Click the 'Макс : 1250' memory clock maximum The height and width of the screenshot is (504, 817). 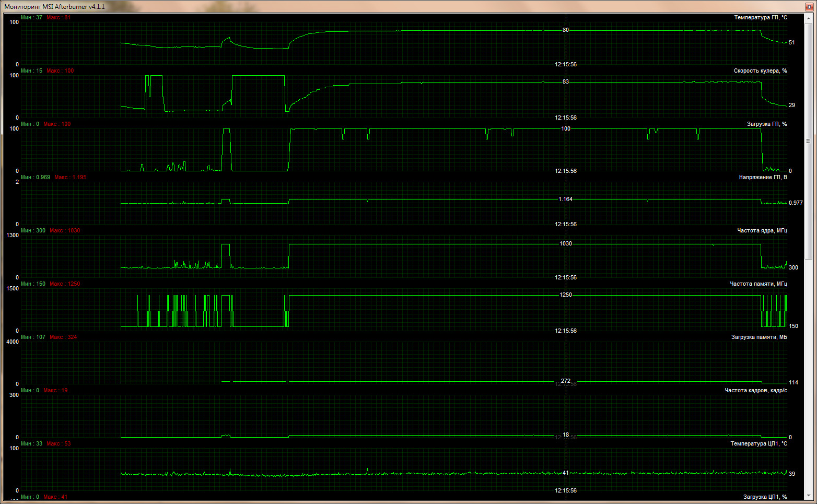65,284
